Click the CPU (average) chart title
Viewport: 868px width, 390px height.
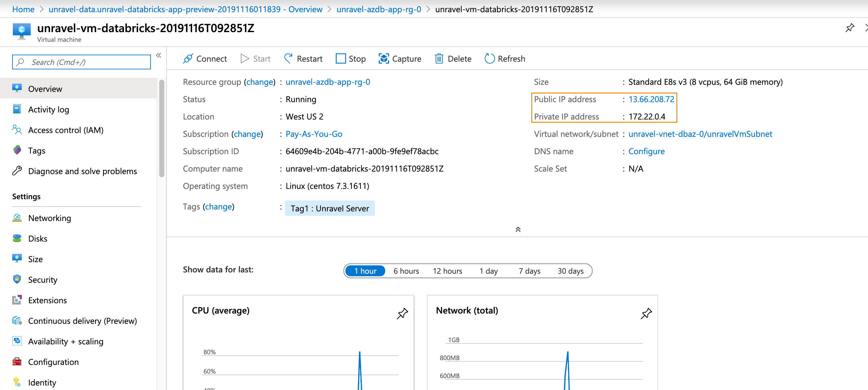(220, 310)
